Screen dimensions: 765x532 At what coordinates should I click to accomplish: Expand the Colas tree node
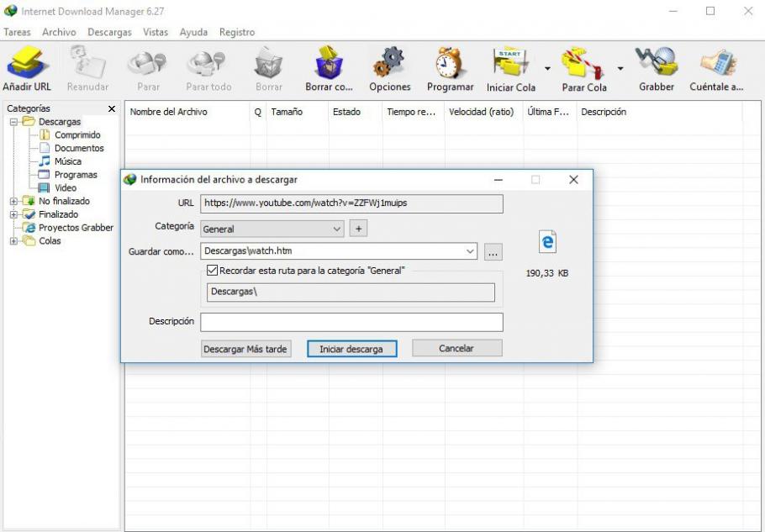pos(13,241)
